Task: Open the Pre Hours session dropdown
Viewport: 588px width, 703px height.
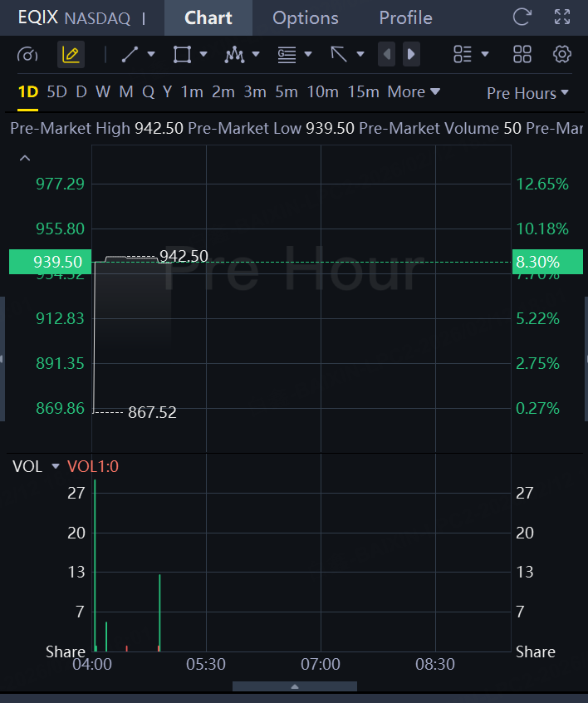Action: click(527, 93)
